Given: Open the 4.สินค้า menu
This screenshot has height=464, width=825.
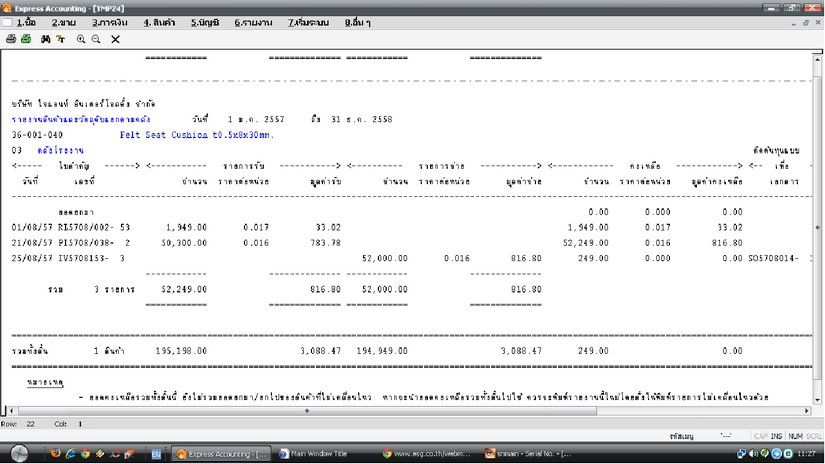Looking at the screenshot, I should point(159,22).
